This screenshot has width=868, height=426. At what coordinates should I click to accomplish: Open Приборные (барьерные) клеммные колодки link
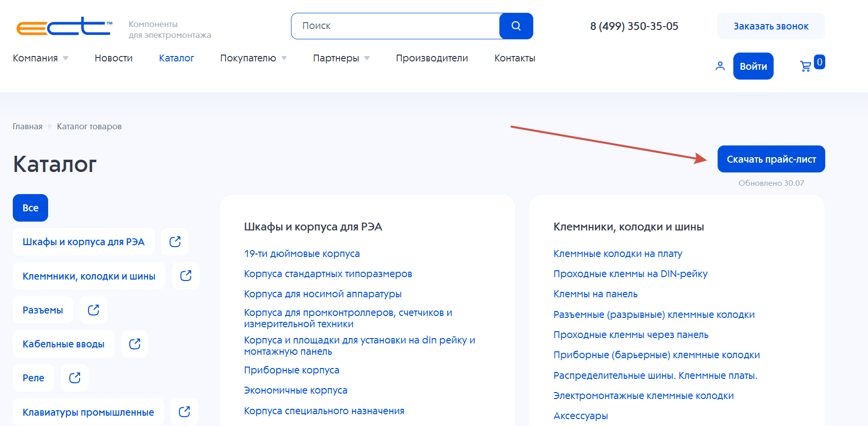pos(657,355)
